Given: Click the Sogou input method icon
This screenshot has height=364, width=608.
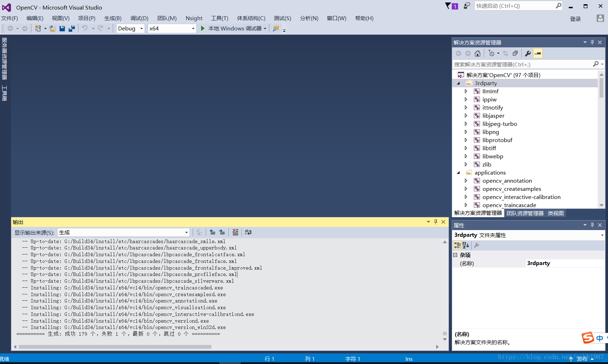Looking at the screenshot, I should tap(588, 337).
